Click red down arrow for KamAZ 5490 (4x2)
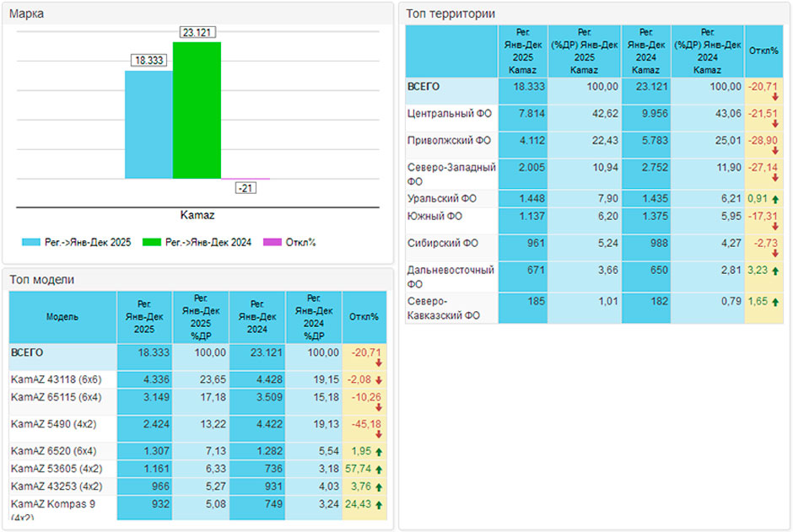Viewport: 793px width, 532px height. (379, 434)
